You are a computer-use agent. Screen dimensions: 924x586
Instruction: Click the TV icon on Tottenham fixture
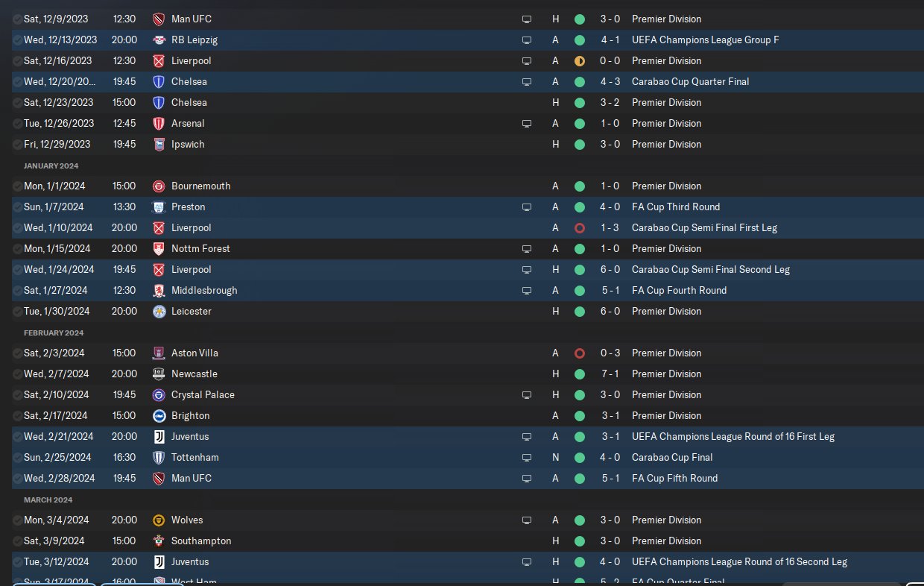point(527,457)
